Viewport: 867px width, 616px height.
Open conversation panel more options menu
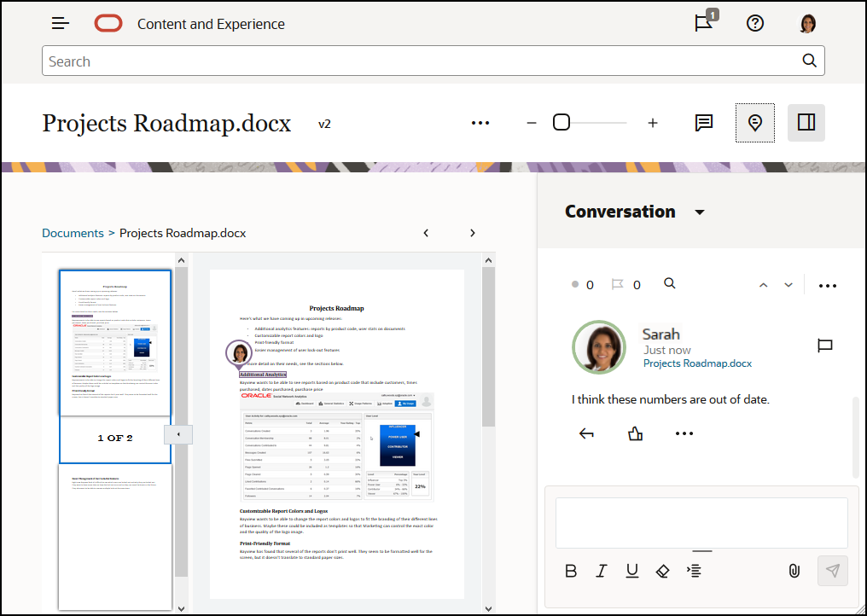(827, 286)
